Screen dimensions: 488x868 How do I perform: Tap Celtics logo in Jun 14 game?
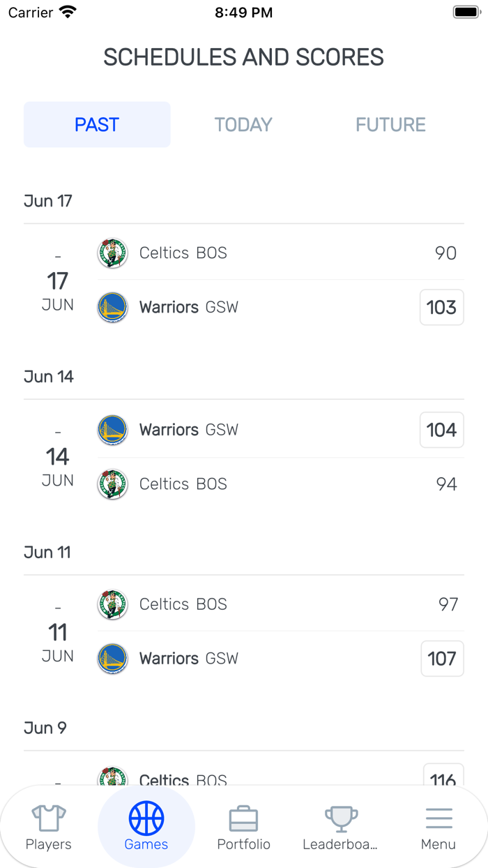pos(112,484)
